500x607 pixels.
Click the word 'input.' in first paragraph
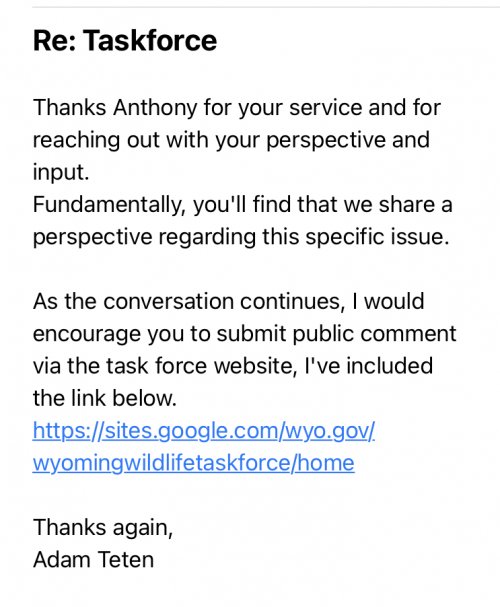click(61, 173)
